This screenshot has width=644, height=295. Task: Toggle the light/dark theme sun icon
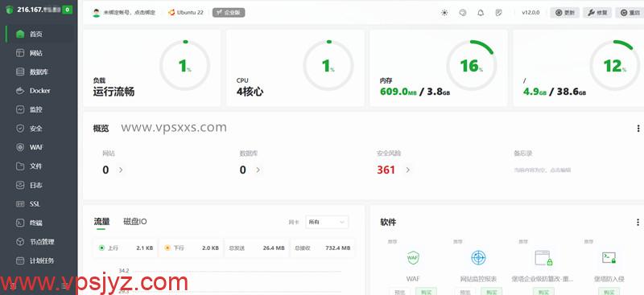[444, 13]
